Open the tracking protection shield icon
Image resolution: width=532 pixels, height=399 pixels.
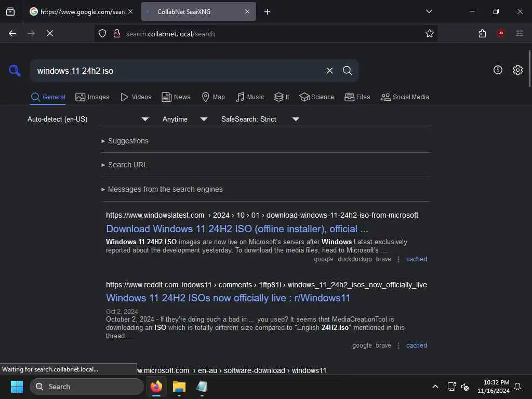pos(102,33)
